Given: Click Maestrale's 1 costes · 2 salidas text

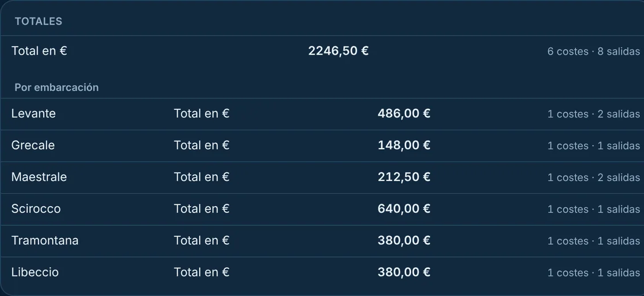Looking at the screenshot, I should 593,177.
